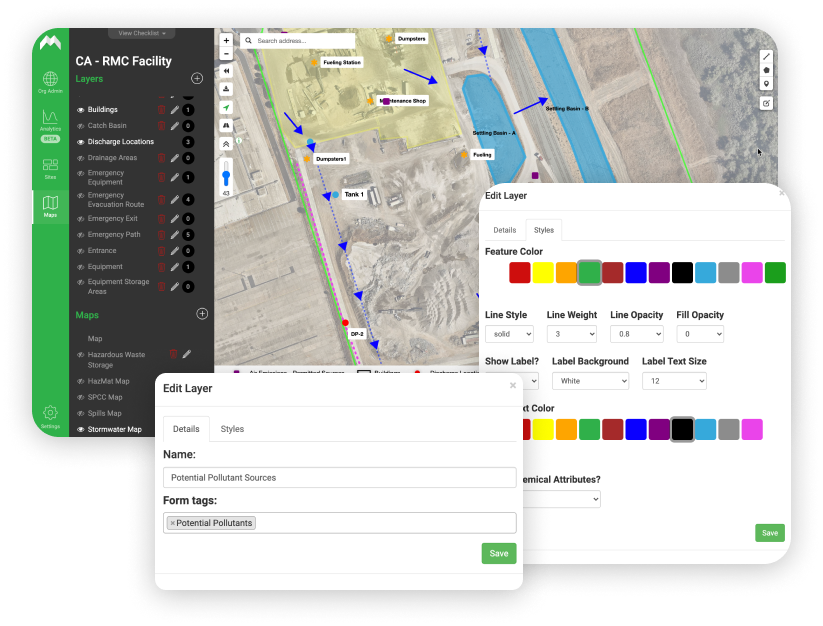Screen dimensions: 823x626
Task: Select the place marker tool
Action: point(766,84)
